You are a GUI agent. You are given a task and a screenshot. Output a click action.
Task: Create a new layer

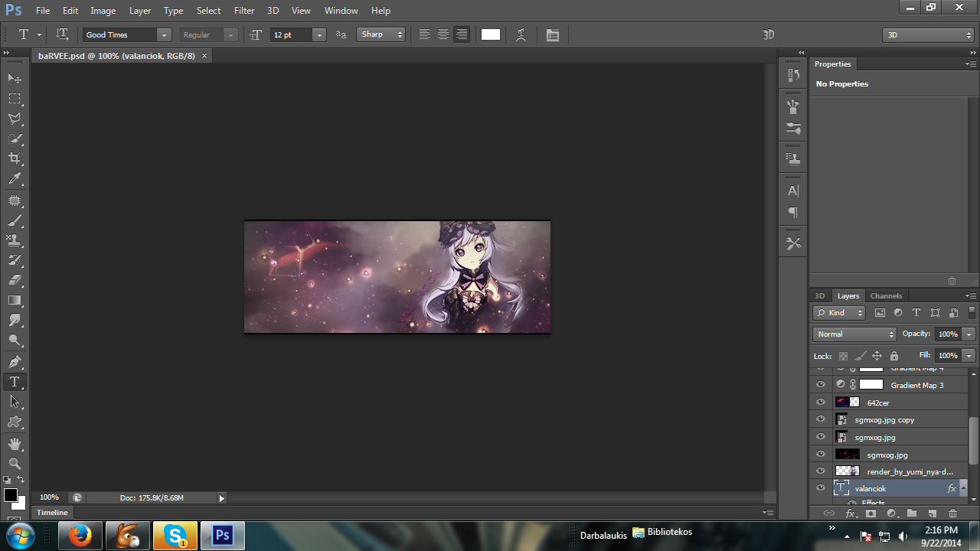coord(933,514)
